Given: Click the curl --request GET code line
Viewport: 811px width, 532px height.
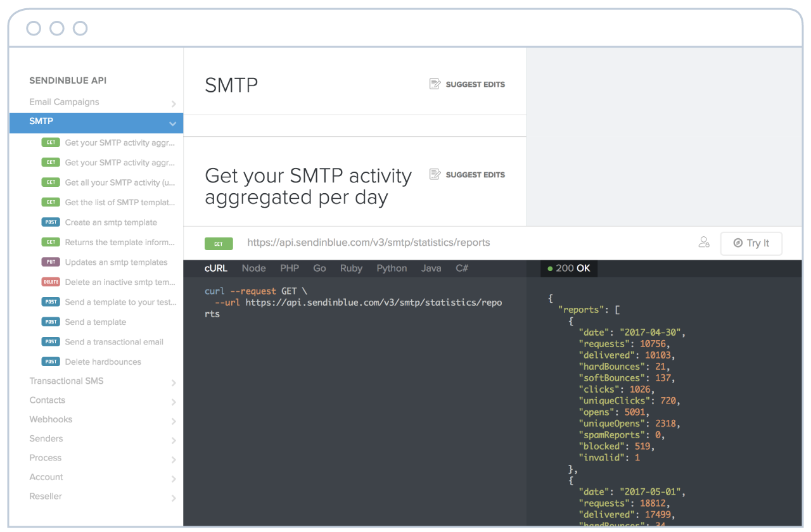Looking at the screenshot, I should (255, 291).
